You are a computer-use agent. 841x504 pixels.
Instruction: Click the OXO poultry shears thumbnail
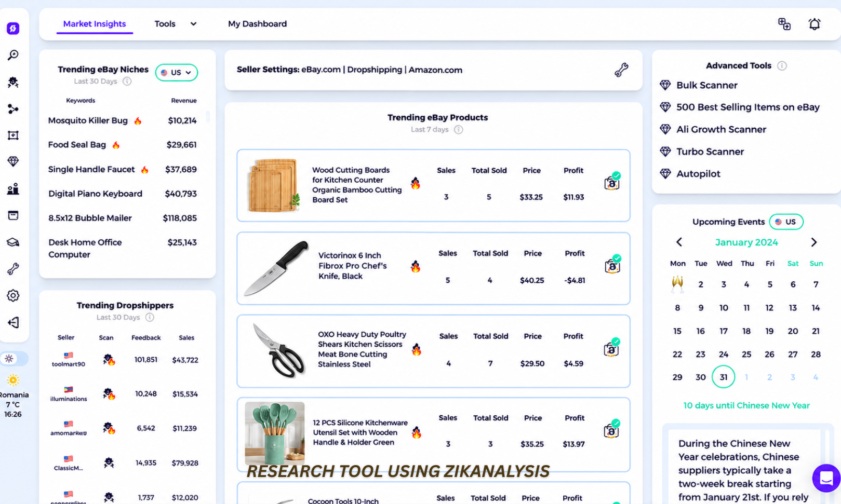tap(278, 351)
